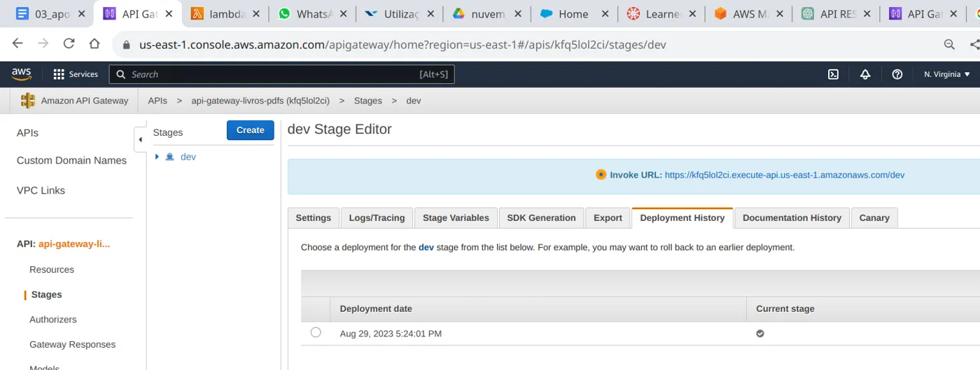Select the Aug 29, 2023 deployment radio button

point(316,332)
